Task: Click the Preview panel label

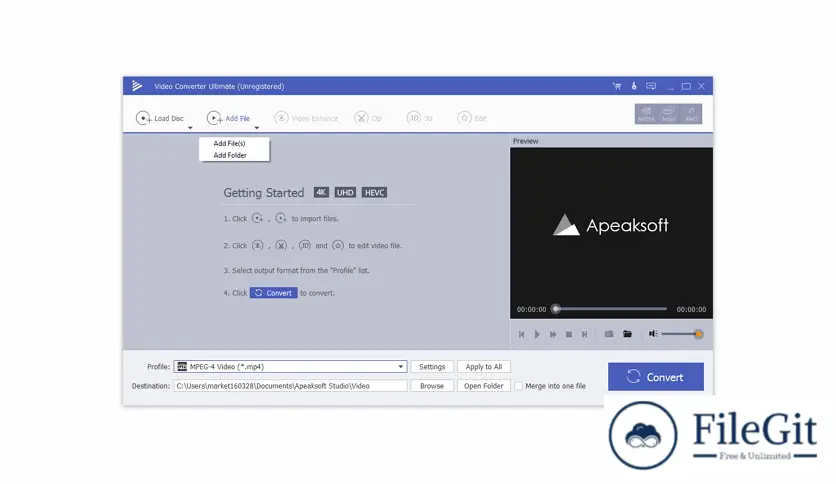Action: pos(525,141)
